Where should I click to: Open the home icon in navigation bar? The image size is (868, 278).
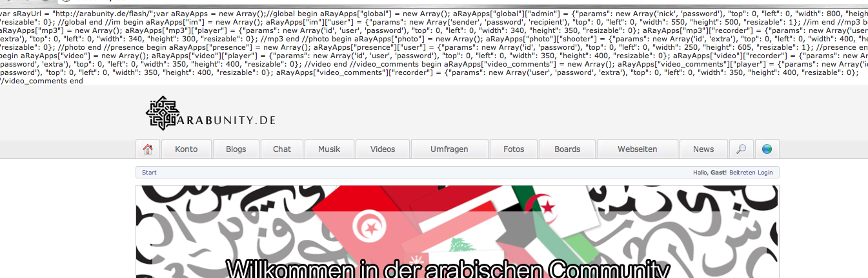(x=148, y=149)
